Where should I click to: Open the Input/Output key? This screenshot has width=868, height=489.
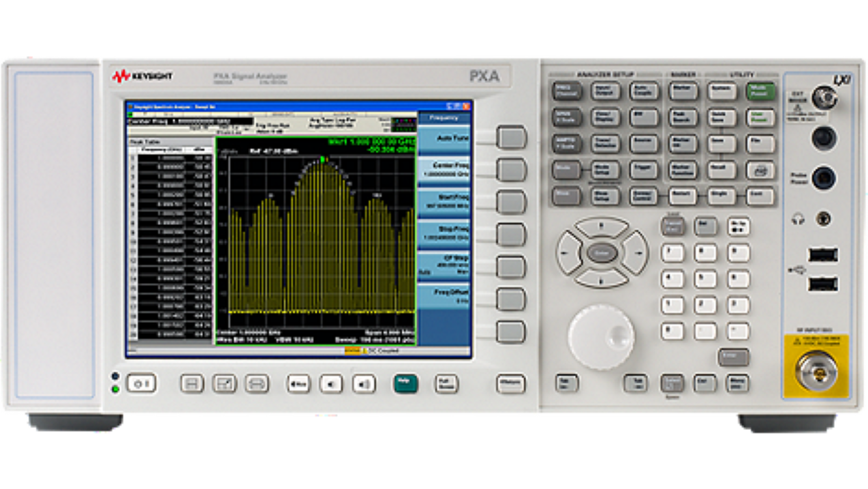tap(606, 91)
